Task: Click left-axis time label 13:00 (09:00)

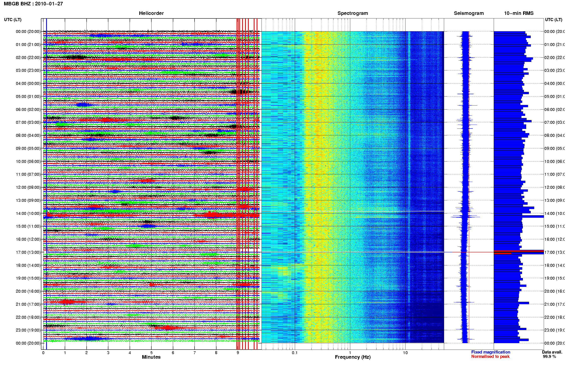Action: (28, 200)
